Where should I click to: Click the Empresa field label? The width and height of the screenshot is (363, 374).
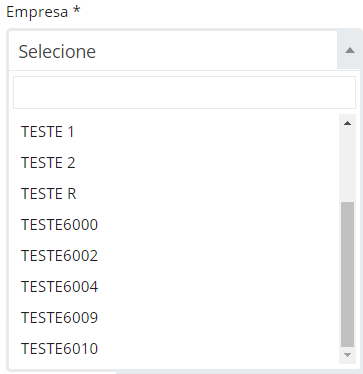37,12
